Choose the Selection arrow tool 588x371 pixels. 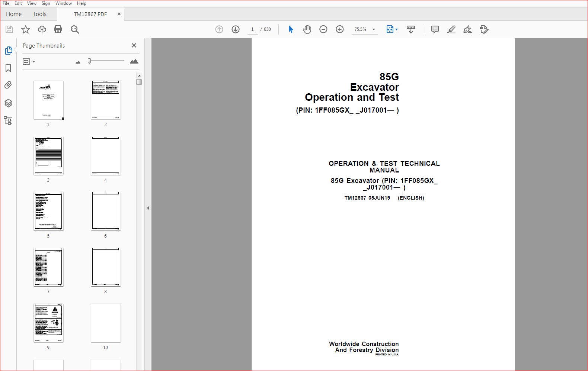(291, 29)
